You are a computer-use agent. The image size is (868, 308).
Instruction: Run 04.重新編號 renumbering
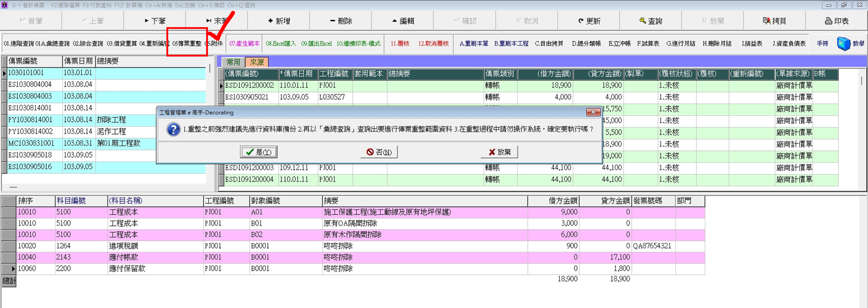[154, 44]
